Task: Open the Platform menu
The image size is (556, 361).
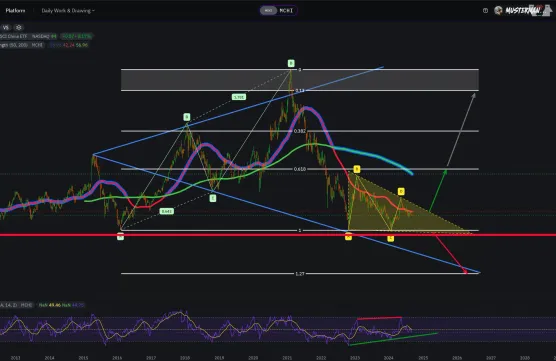Action: point(15,11)
